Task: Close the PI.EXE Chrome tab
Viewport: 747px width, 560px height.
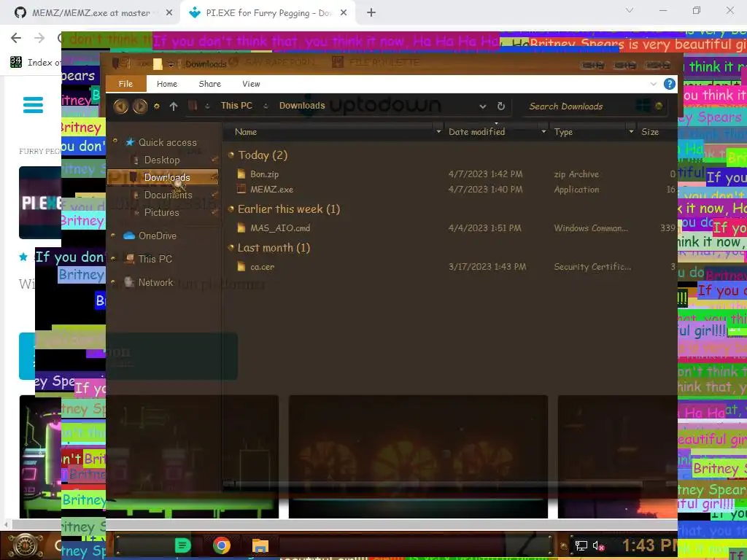Action: coord(344,13)
